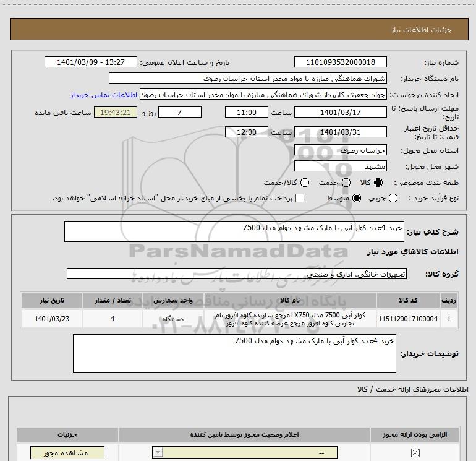Click the delivery city field مشهد

(x=340, y=166)
